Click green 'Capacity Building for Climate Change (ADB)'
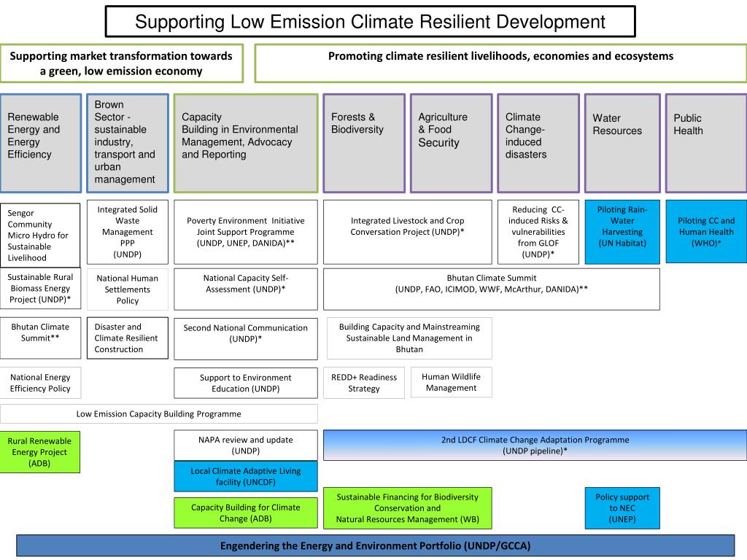Screen dimensions: 747x560 (x=246, y=513)
